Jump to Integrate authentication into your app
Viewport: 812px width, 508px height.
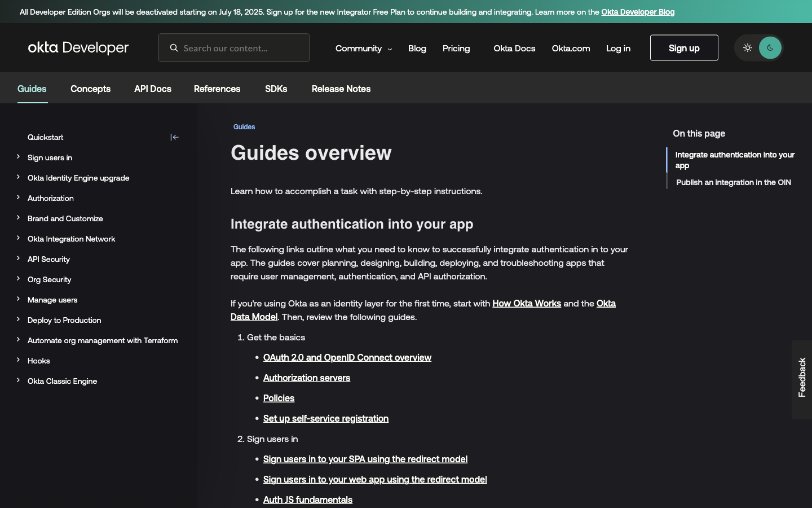(735, 160)
